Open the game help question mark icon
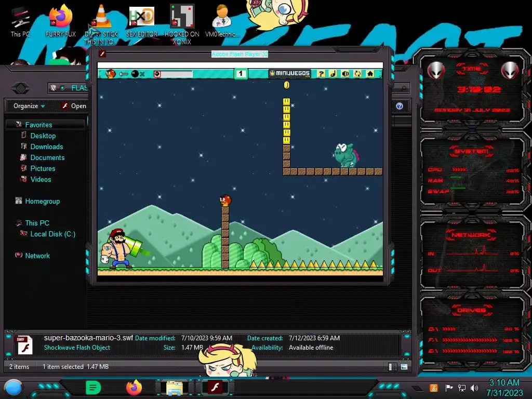This screenshot has width=532, height=399. tap(321, 74)
